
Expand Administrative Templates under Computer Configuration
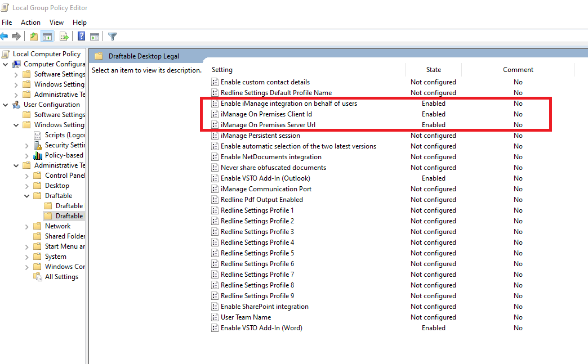point(16,95)
